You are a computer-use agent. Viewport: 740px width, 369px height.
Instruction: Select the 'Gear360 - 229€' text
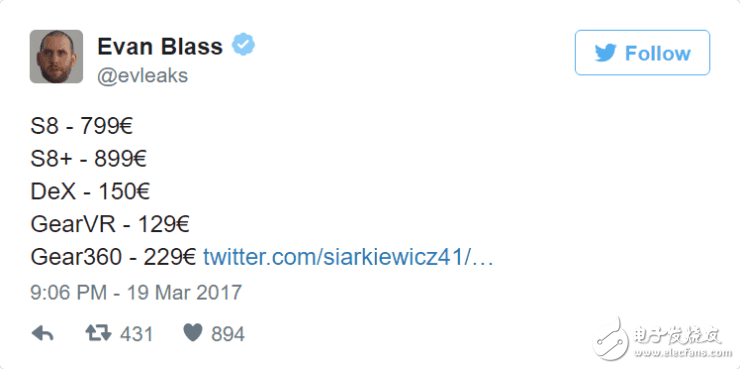[113, 258]
